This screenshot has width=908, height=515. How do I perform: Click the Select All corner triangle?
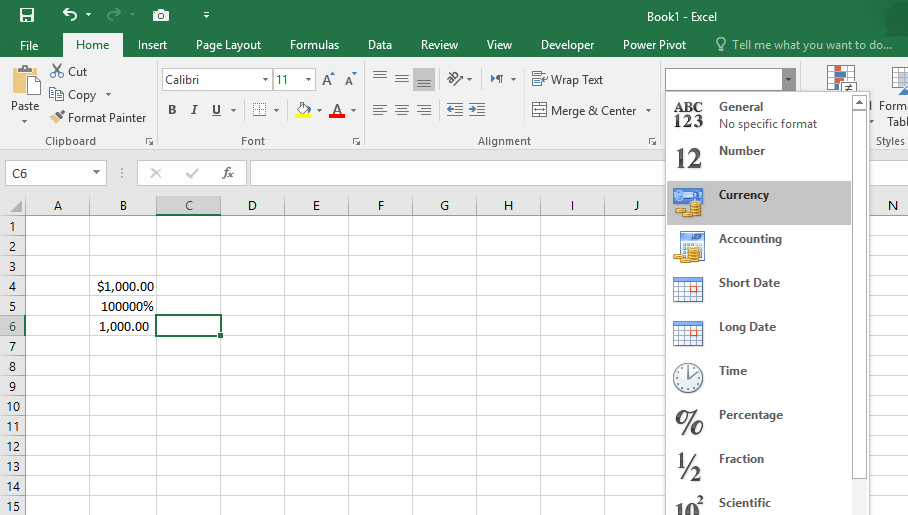click(x=16, y=206)
